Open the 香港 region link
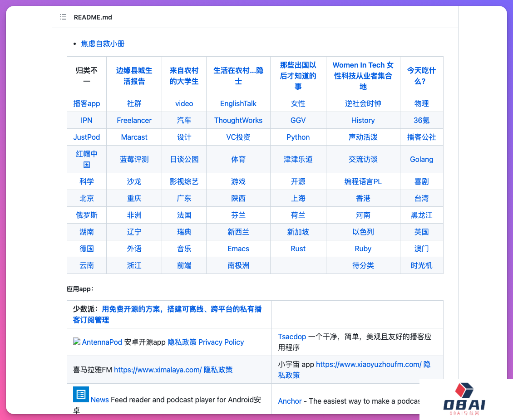Viewport: 513px width, 420px height. click(363, 198)
